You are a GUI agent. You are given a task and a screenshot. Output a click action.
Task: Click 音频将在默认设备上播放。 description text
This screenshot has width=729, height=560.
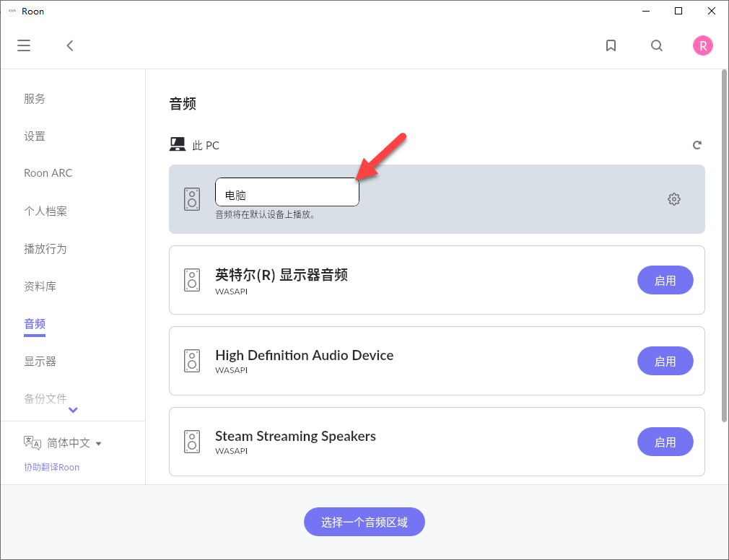point(265,215)
